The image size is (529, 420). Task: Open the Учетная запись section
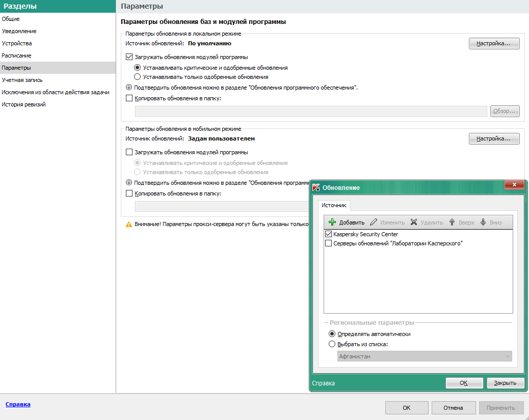point(58,80)
